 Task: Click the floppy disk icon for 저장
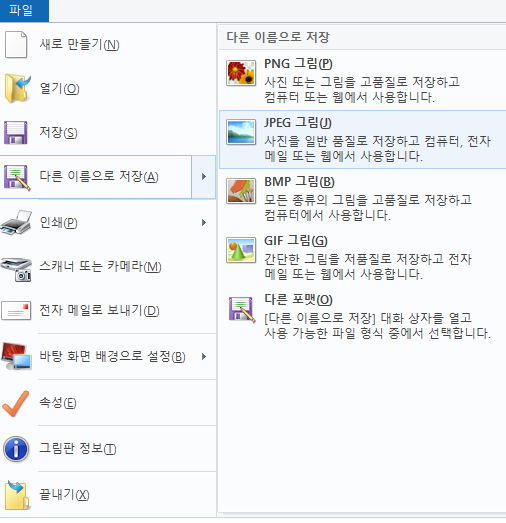point(16,133)
